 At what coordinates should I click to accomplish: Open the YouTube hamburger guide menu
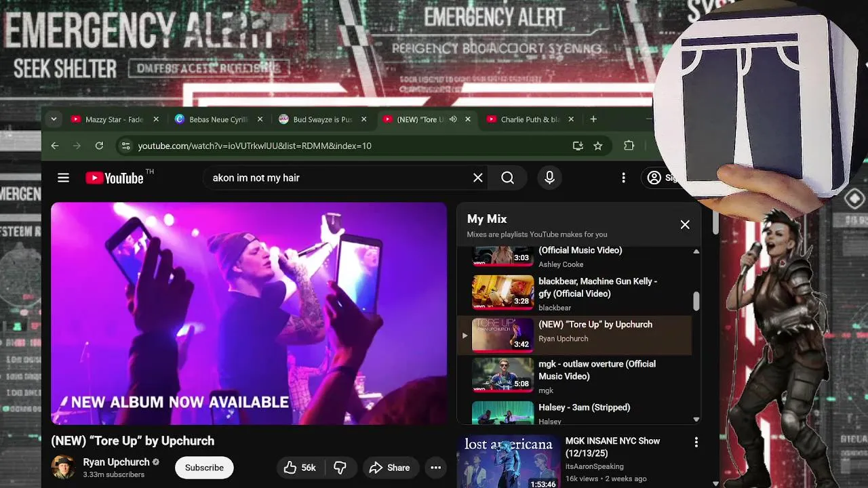(63, 178)
